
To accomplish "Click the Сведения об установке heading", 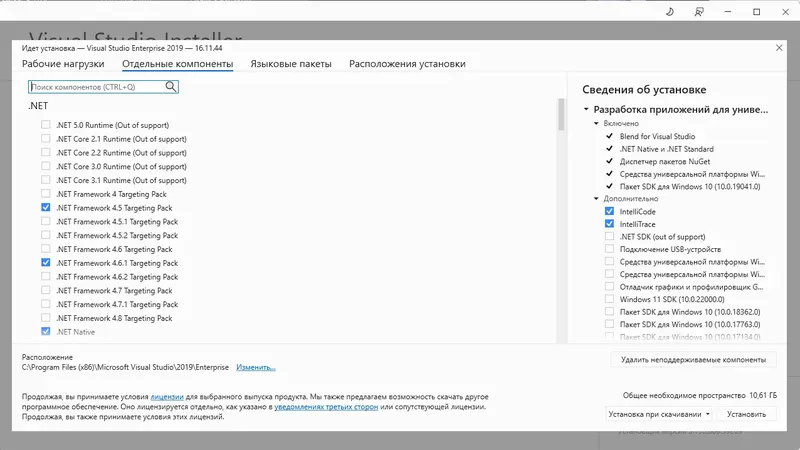I will pos(644,89).
